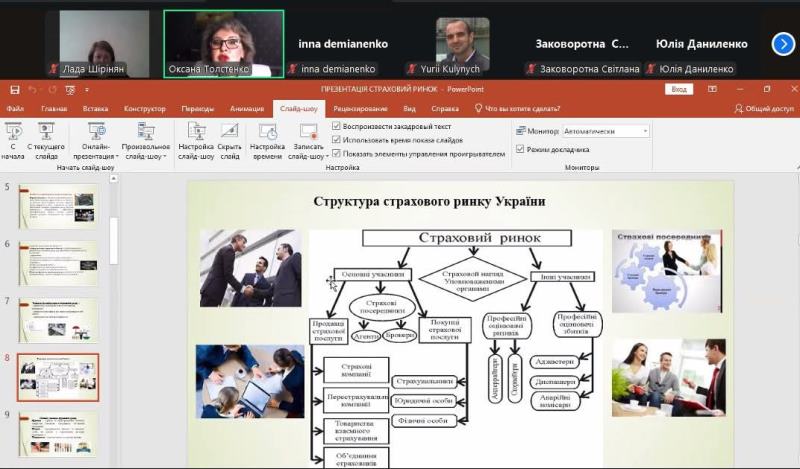Click muted mic icon beside Заковоротна Світлана
Screen dimensions: 800x469
click(531, 69)
